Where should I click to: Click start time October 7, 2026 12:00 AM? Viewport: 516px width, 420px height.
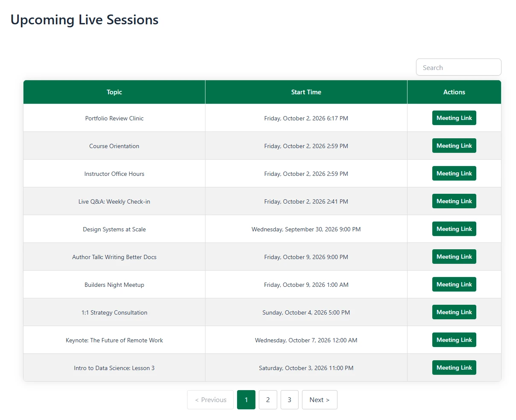point(306,340)
